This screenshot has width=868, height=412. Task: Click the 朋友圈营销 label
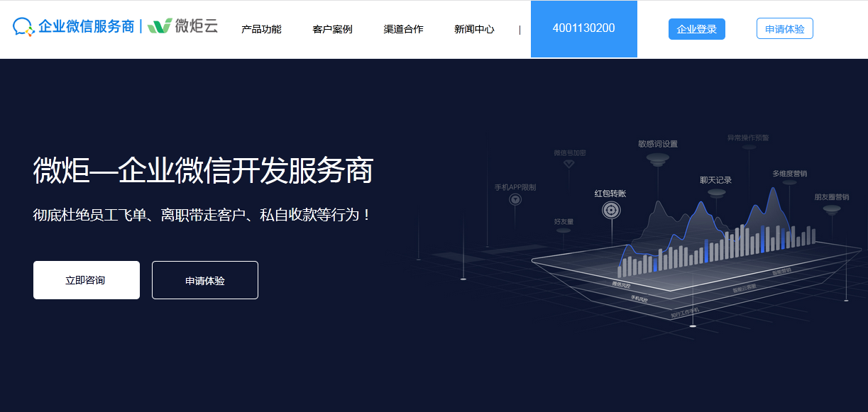click(832, 197)
